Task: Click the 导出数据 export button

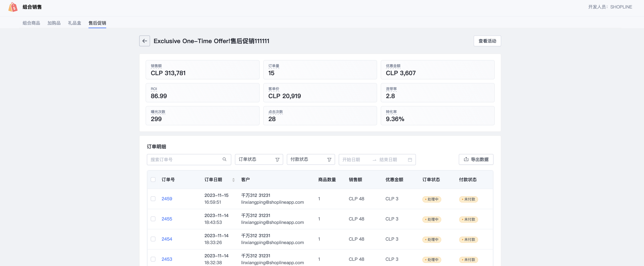Action: tap(476, 159)
